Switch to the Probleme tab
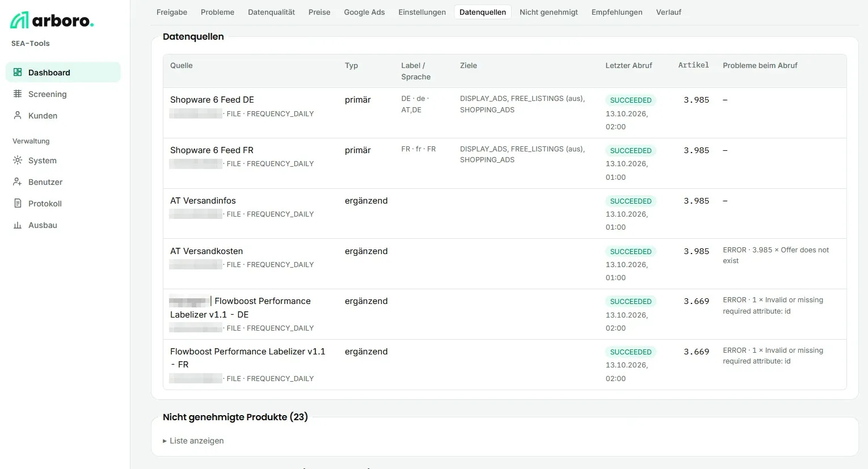 (217, 12)
